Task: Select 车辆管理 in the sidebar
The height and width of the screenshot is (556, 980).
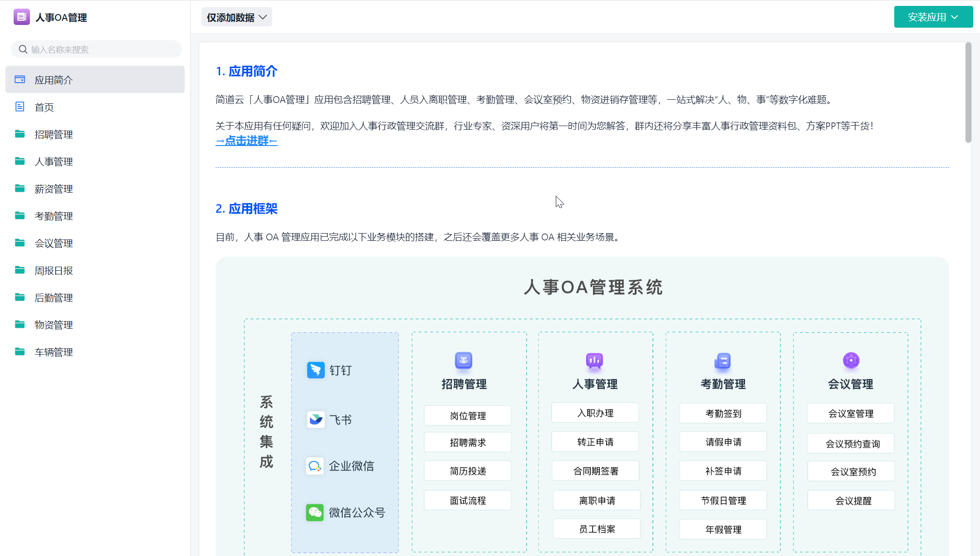Action: [x=54, y=352]
